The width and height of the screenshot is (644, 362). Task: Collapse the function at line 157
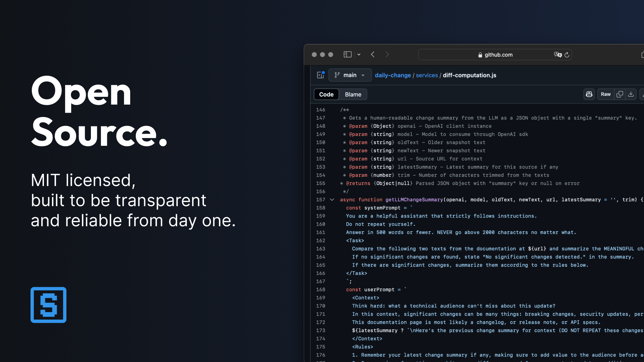[x=332, y=200]
